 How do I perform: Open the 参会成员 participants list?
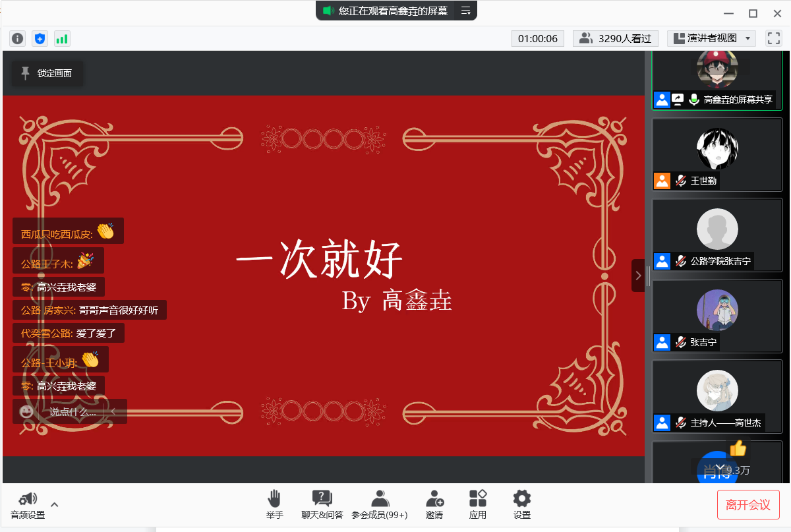(x=379, y=504)
